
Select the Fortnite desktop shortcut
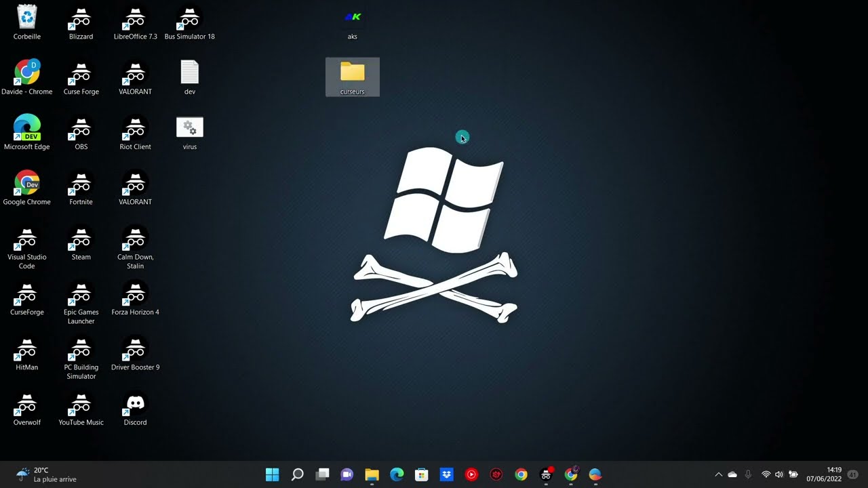(81, 188)
